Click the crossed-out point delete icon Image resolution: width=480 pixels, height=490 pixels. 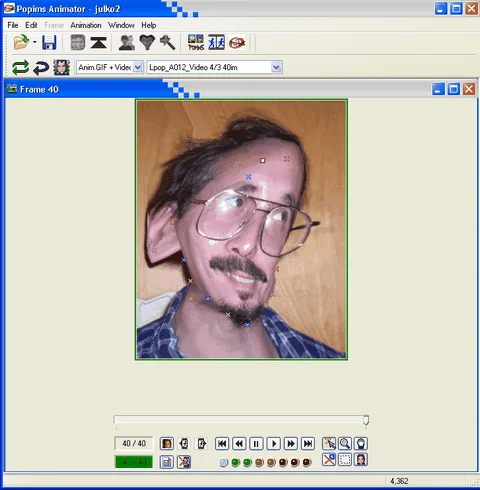coord(329,460)
